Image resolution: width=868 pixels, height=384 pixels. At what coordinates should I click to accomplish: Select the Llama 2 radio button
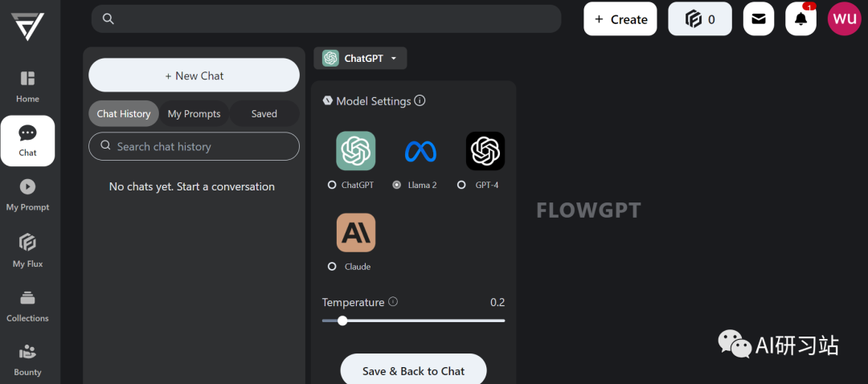tap(396, 185)
